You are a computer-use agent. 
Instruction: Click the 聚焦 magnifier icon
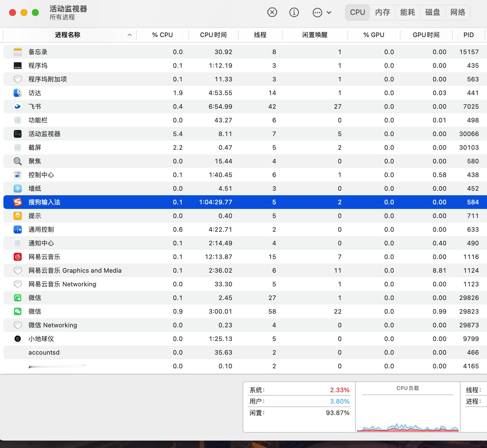[x=18, y=161]
